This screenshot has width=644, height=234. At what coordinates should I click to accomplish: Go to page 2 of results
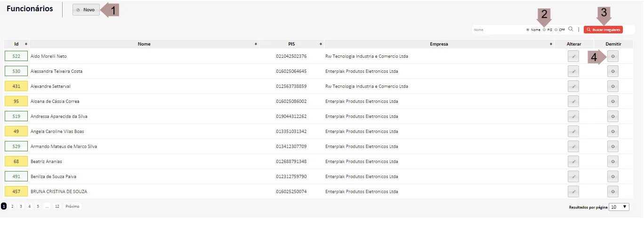[x=12, y=206]
